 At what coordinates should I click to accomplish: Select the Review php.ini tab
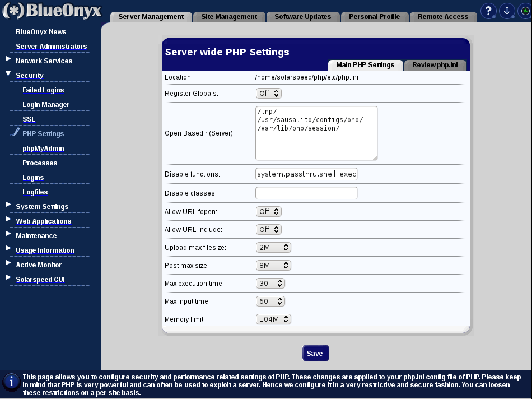[x=435, y=65]
